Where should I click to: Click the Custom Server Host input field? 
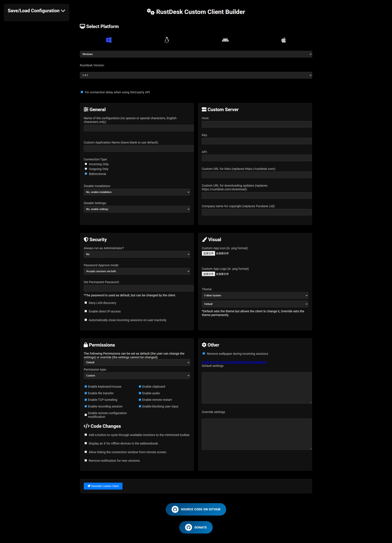[256, 124]
